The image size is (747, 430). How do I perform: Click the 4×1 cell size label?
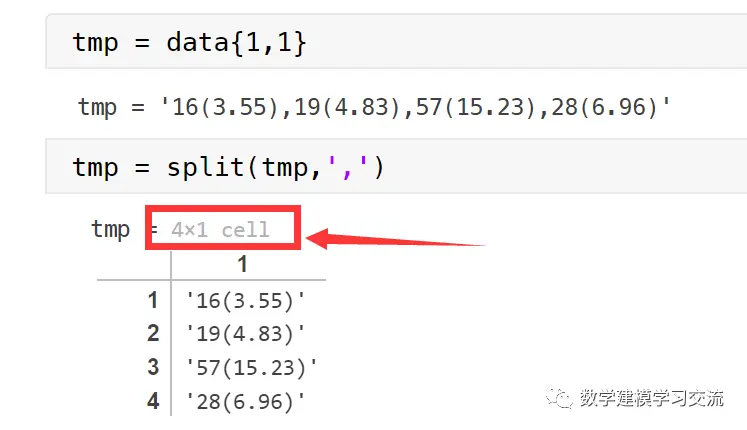point(220,230)
